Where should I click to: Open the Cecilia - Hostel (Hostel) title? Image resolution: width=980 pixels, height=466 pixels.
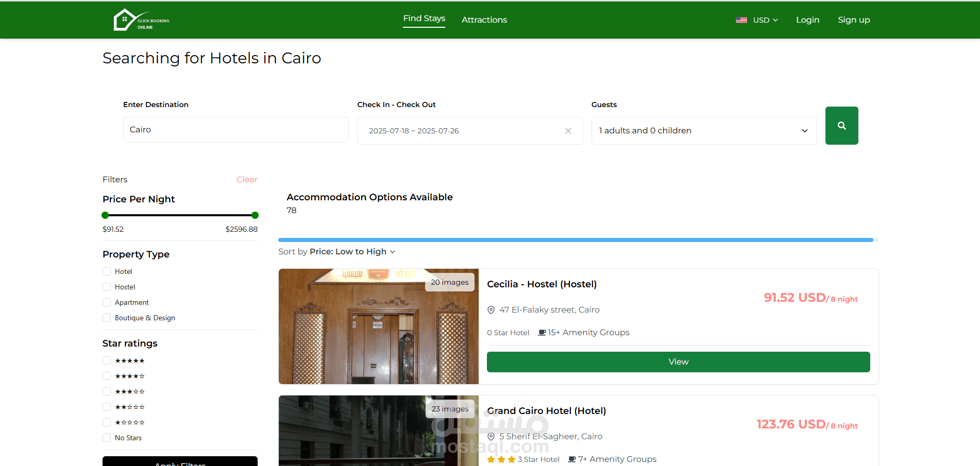click(542, 284)
